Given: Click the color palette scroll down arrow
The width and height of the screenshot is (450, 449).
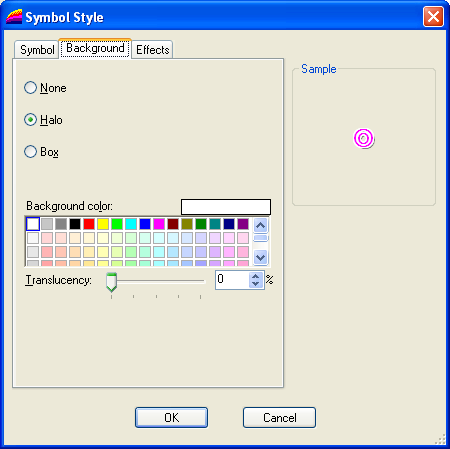Looking at the screenshot, I should (260, 257).
